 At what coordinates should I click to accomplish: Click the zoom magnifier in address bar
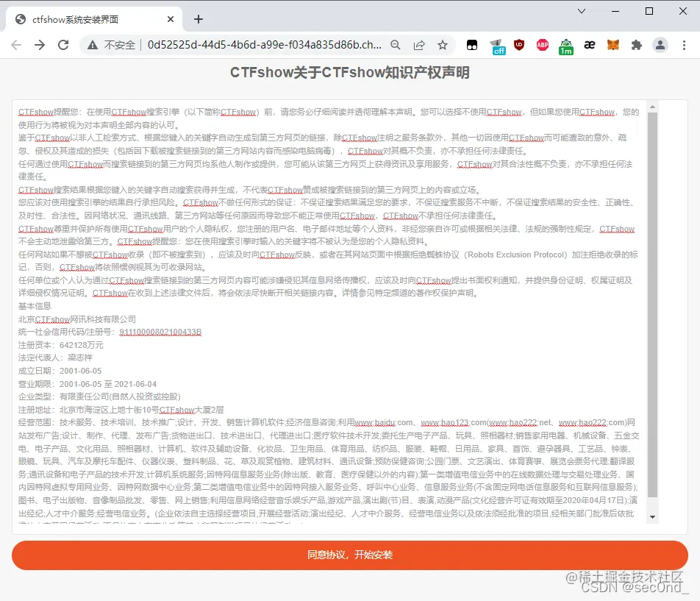pos(396,45)
